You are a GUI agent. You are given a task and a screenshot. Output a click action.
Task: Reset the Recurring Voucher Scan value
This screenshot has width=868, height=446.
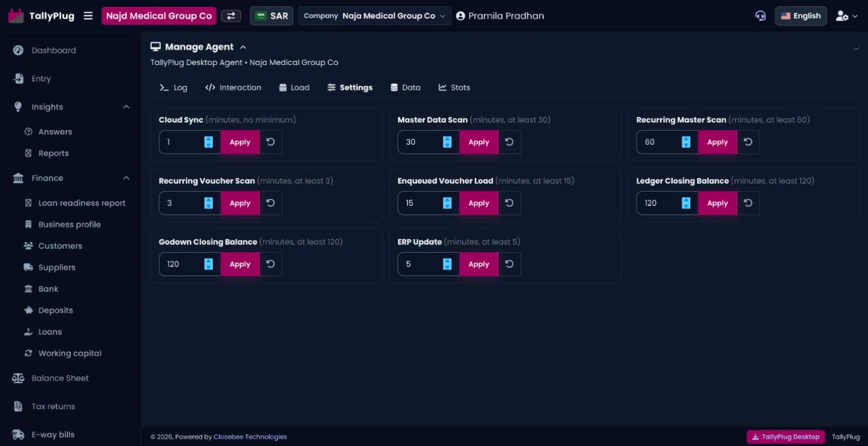(271, 203)
